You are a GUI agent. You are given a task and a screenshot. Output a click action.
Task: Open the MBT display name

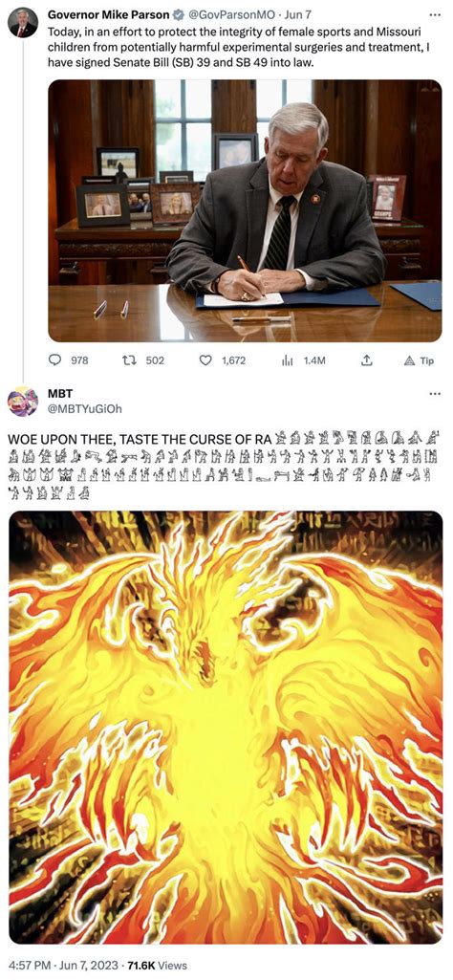point(60,394)
